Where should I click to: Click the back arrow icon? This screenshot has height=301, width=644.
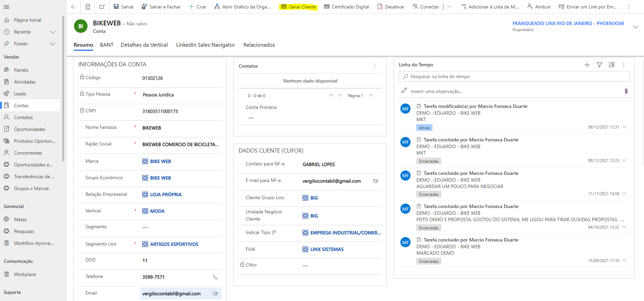coord(74,7)
